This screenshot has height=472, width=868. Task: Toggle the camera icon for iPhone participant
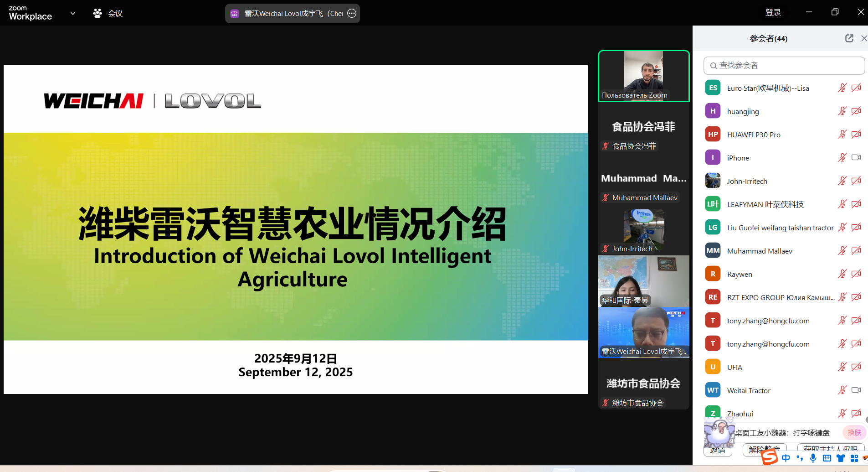click(856, 158)
